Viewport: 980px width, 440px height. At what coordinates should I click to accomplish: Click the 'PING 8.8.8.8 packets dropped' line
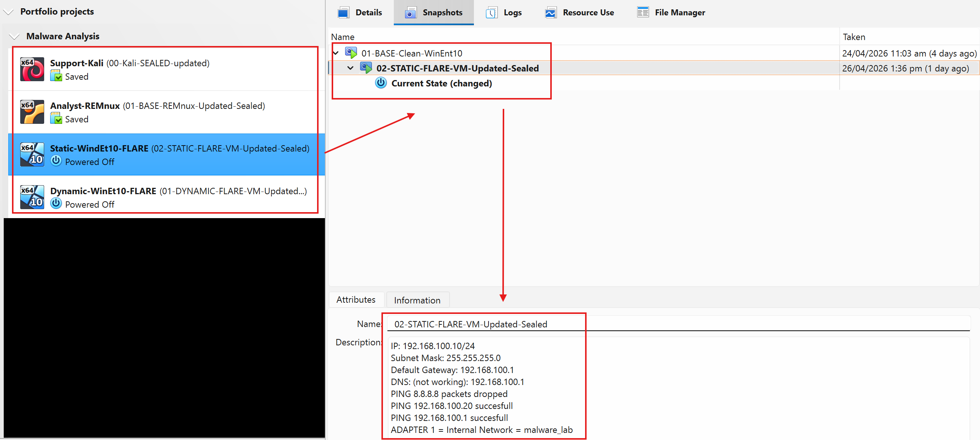click(x=449, y=394)
